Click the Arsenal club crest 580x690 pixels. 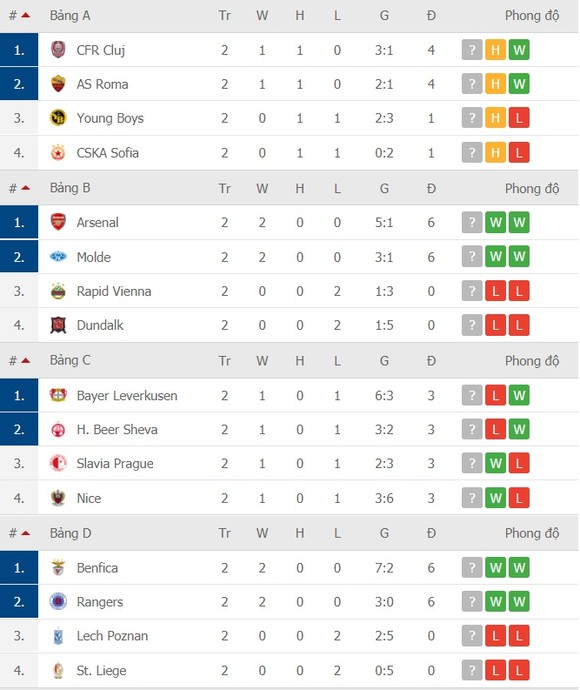pyautogui.click(x=58, y=222)
